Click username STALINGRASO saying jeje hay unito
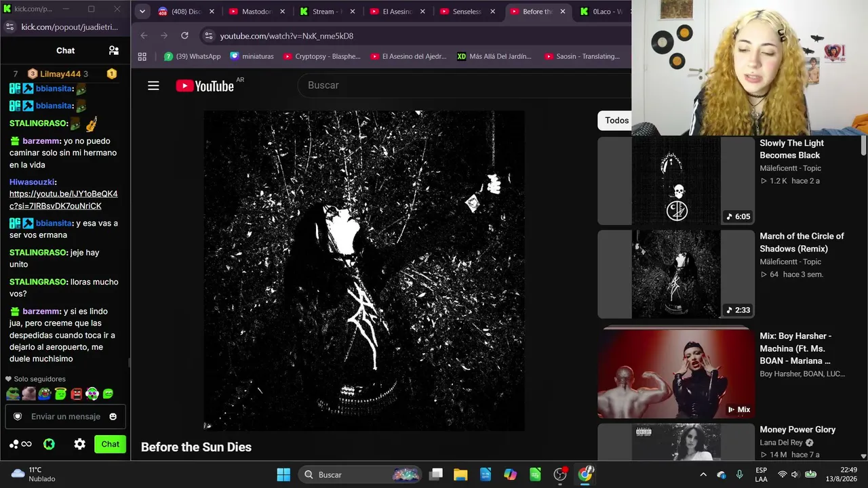 [x=38, y=253]
